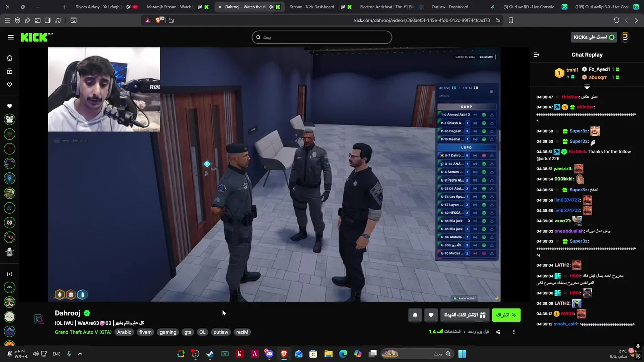
Task: Open Brave Shields icon with 32 badge
Action: point(159,20)
